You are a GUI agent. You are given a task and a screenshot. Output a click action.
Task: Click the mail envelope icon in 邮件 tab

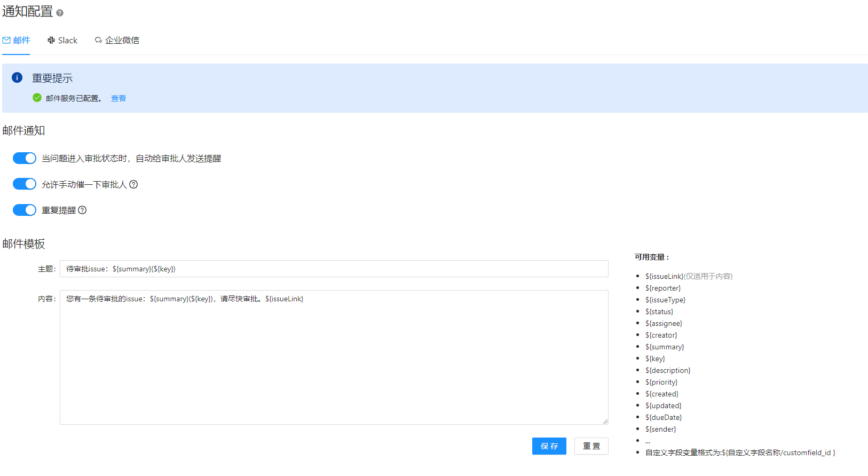(x=6, y=40)
